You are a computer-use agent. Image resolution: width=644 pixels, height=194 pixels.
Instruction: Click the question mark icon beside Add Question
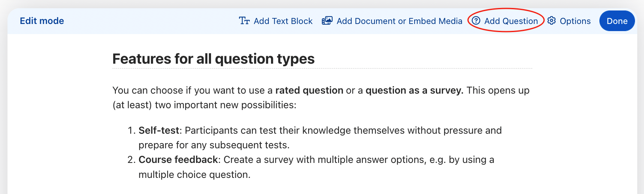tap(476, 21)
